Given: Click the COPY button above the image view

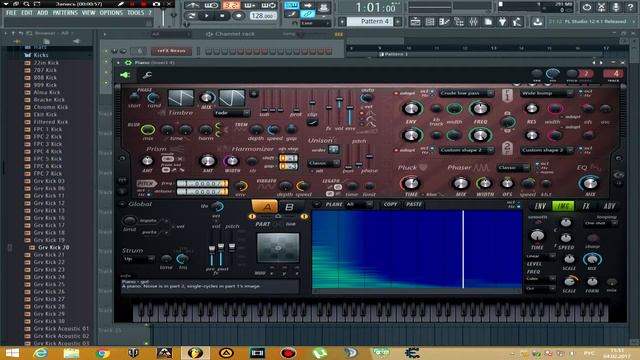Looking at the screenshot, I should [x=390, y=204].
